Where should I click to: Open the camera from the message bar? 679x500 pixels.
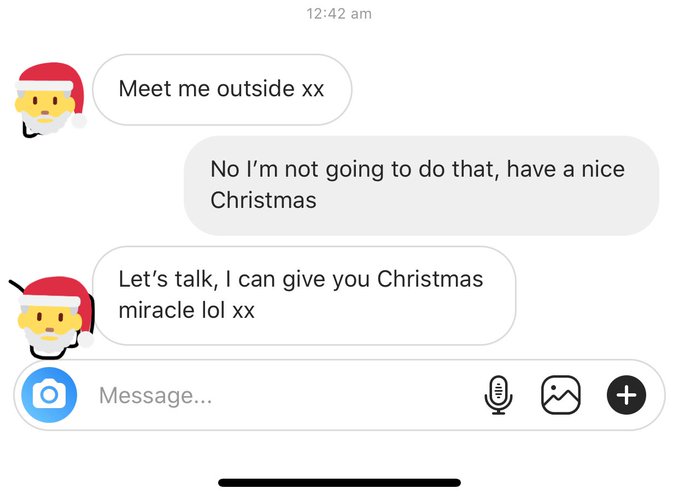(x=48, y=395)
